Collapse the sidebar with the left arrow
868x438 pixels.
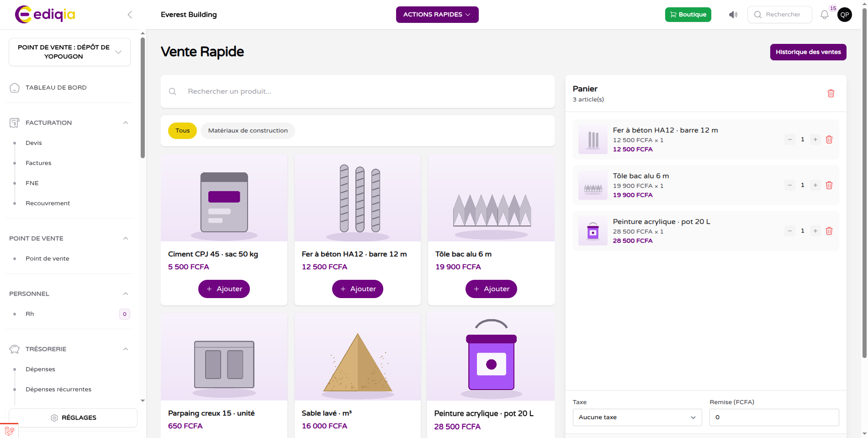(x=130, y=15)
